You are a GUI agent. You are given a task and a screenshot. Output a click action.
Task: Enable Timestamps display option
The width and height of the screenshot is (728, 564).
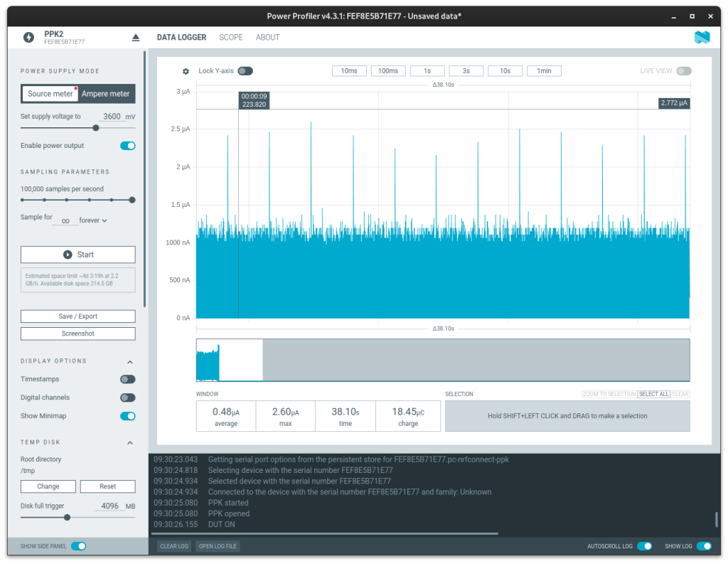[x=127, y=380]
